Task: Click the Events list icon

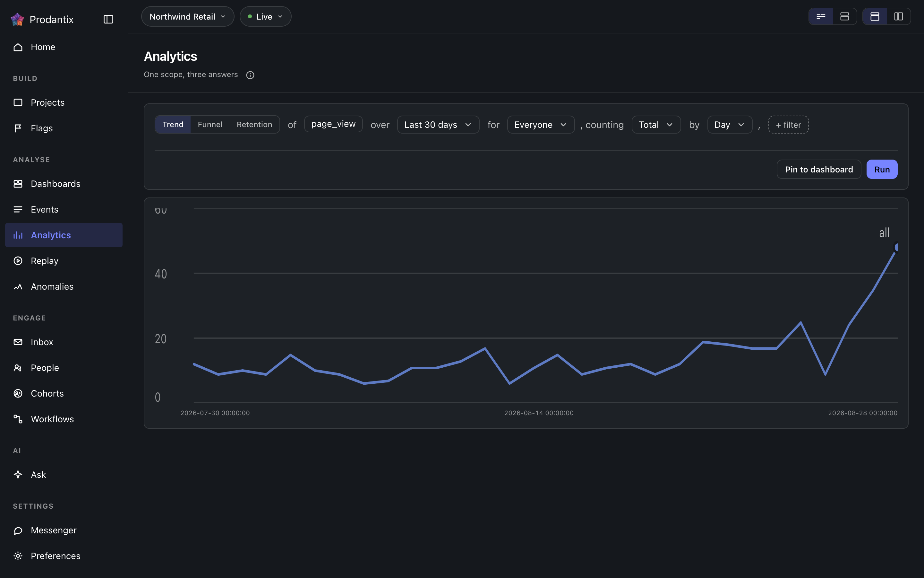Action: coord(18,209)
